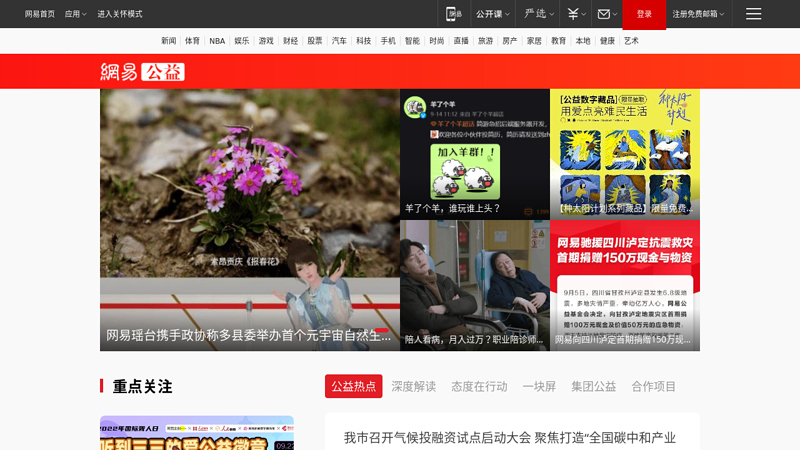The image size is (800, 450).
Task: Open the 财经 channel
Action: pyautogui.click(x=290, y=41)
